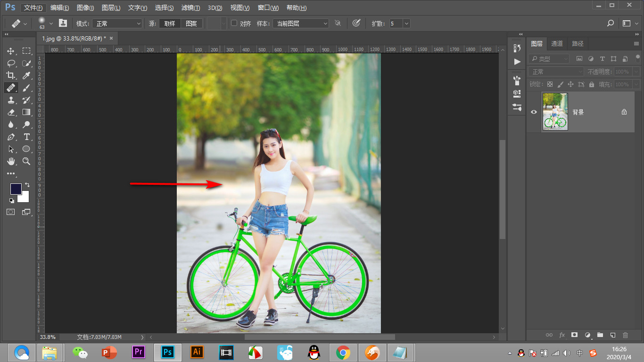Select the Gradient tool
The image size is (644, 362).
[26, 112]
